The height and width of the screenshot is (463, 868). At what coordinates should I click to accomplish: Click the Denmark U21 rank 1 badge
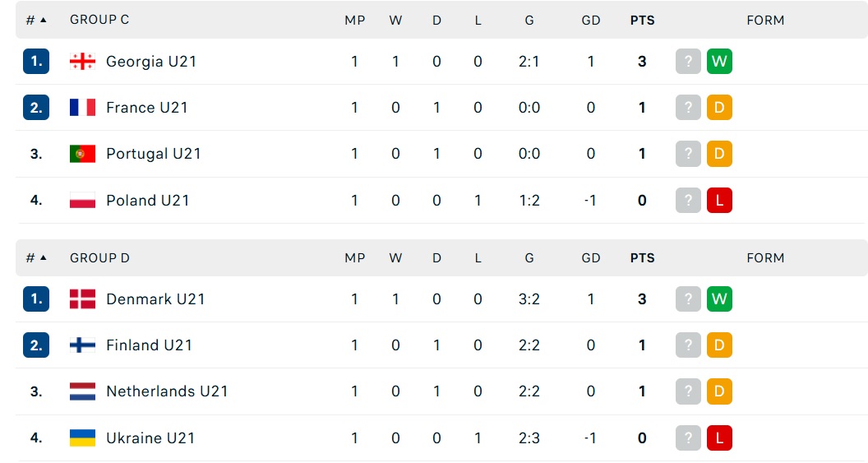[x=36, y=299]
